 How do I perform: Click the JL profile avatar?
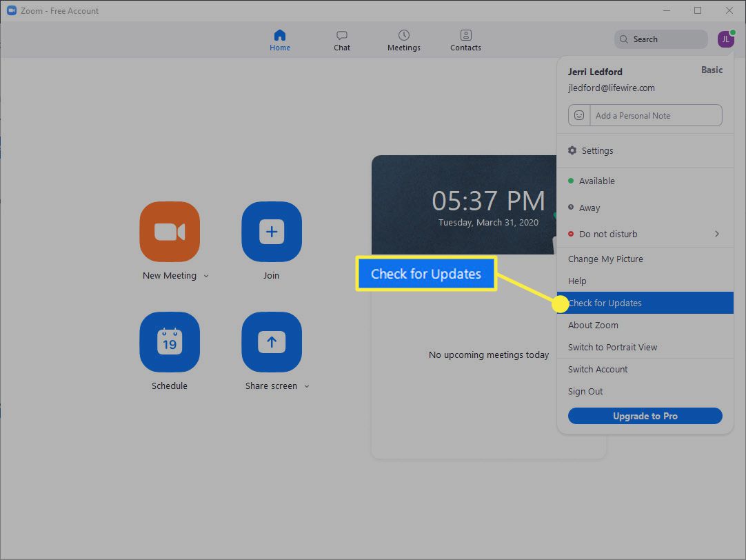(725, 39)
